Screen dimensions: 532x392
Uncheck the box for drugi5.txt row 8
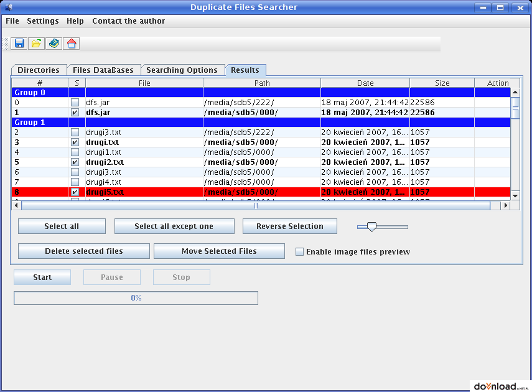[x=75, y=192]
